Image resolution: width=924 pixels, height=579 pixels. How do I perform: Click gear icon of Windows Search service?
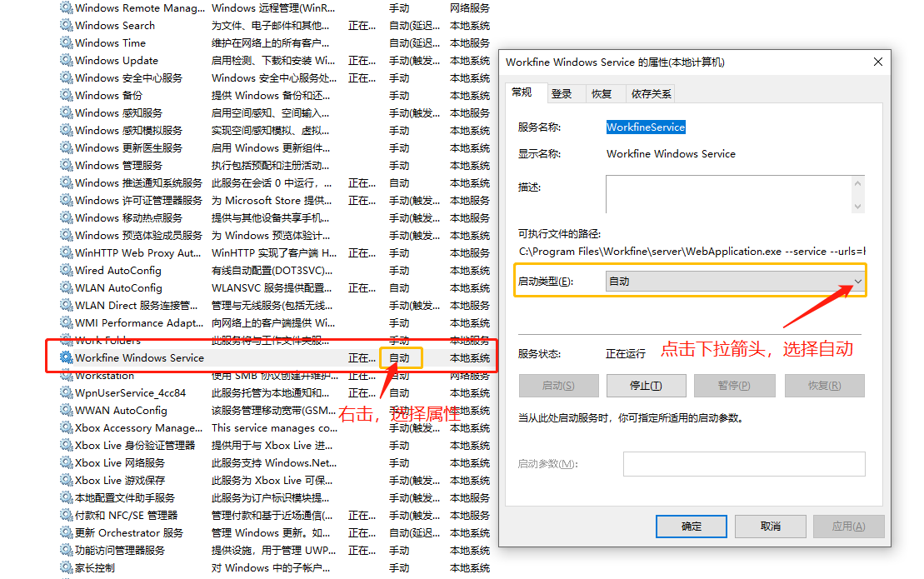66,25
